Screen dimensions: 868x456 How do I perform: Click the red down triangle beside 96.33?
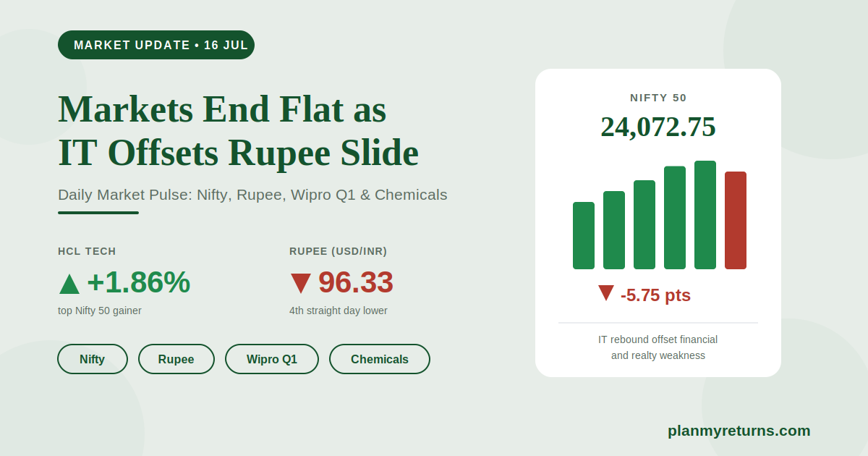coord(300,283)
